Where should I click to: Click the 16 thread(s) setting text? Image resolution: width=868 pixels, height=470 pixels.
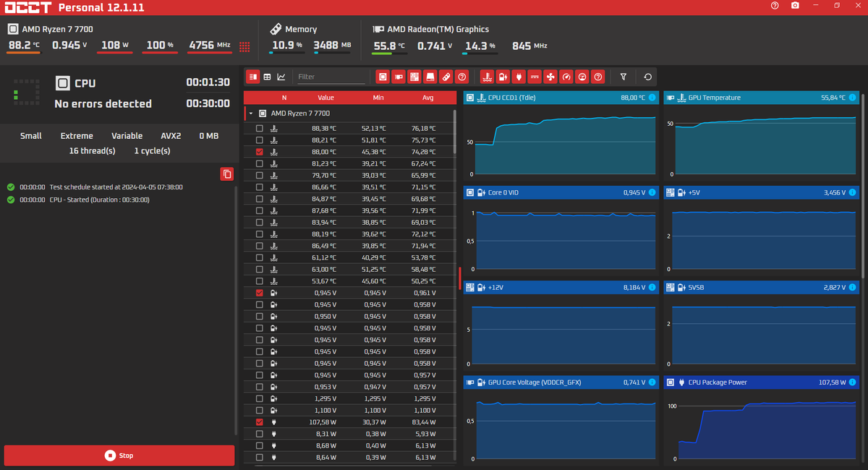92,151
